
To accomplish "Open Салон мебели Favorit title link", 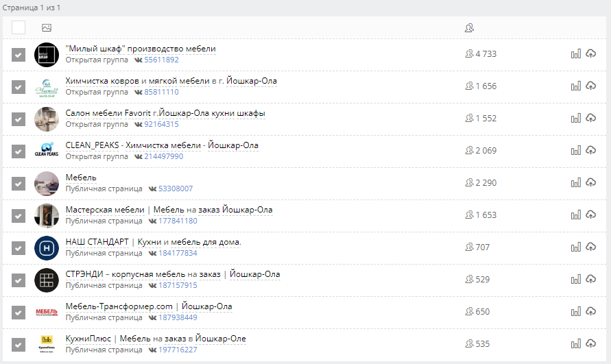I will [x=165, y=113].
